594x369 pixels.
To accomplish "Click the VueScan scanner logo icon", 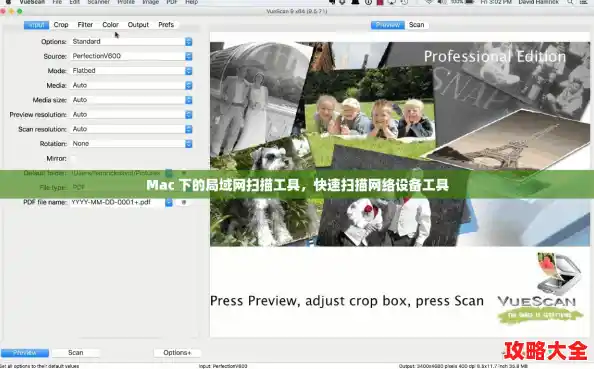I will click(559, 274).
